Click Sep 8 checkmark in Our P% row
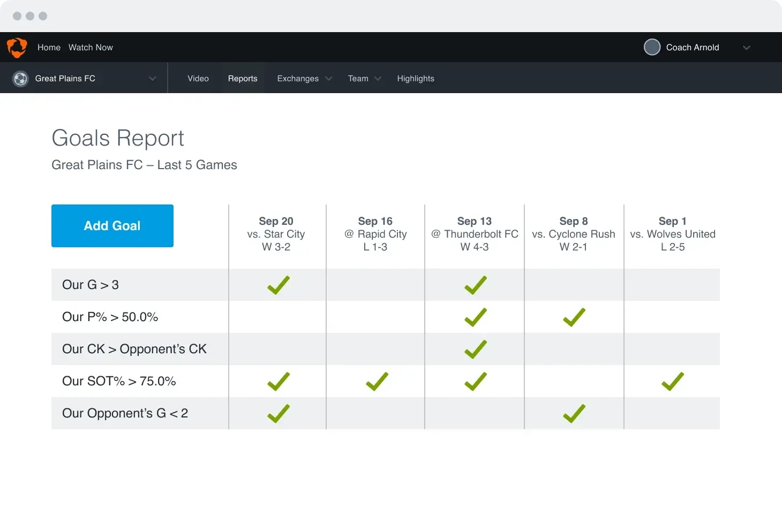 pos(574,317)
